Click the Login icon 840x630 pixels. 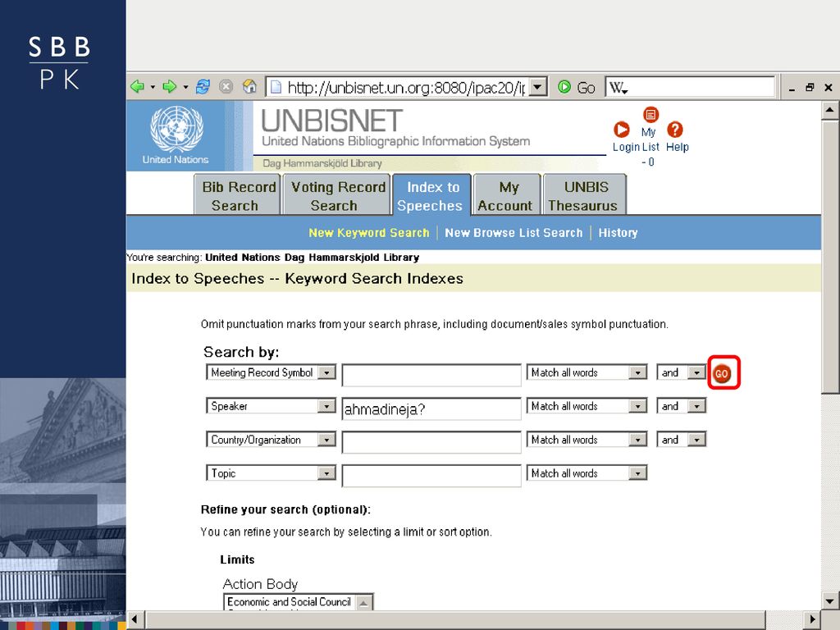point(622,130)
